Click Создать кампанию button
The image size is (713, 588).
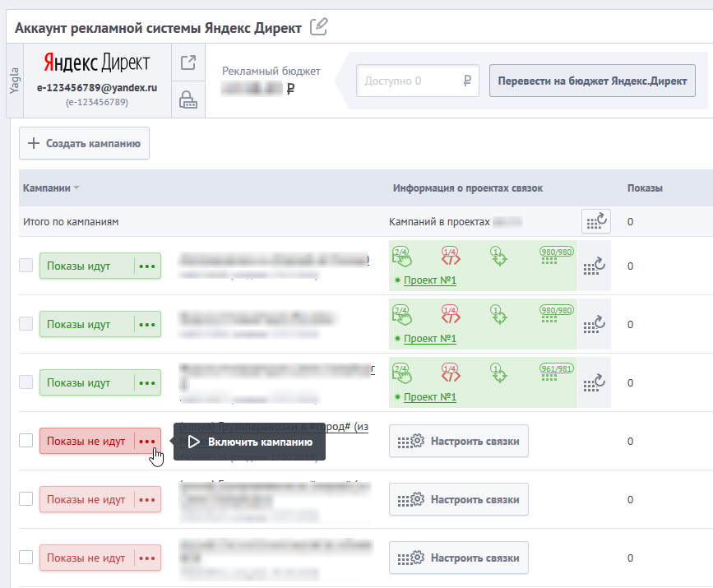(x=84, y=143)
